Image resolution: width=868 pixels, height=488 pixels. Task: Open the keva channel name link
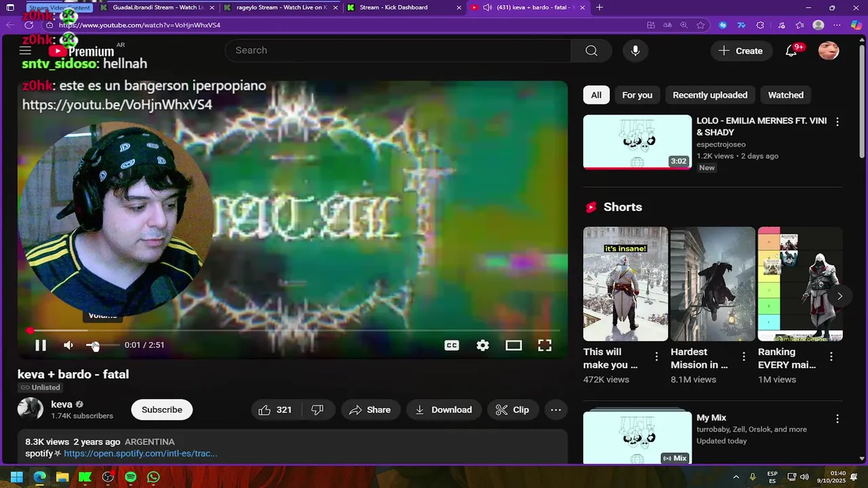62,404
